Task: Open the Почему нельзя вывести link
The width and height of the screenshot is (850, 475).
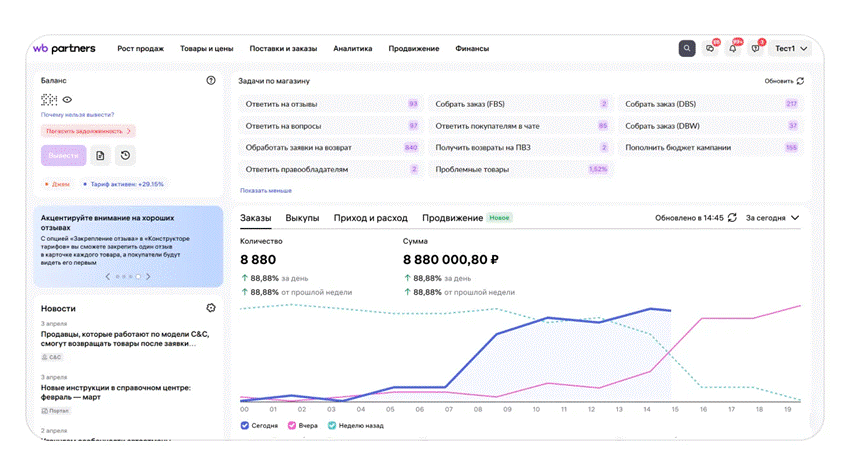Action: point(78,115)
